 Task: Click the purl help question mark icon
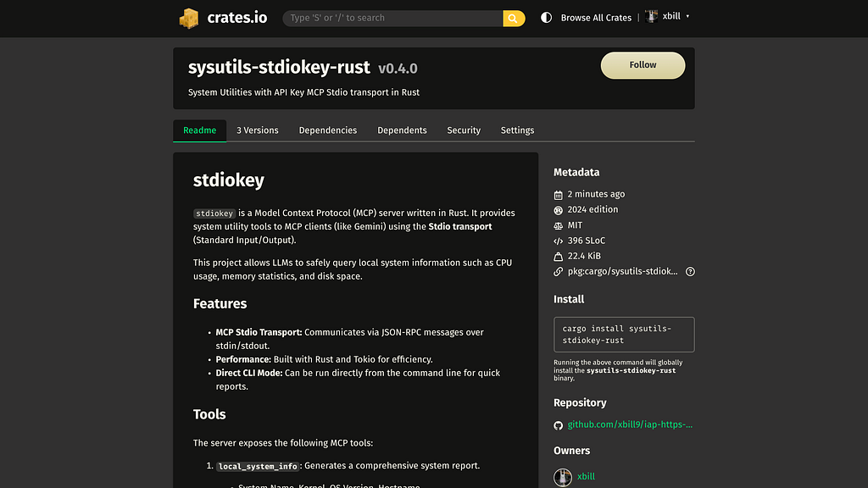[690, 272]
